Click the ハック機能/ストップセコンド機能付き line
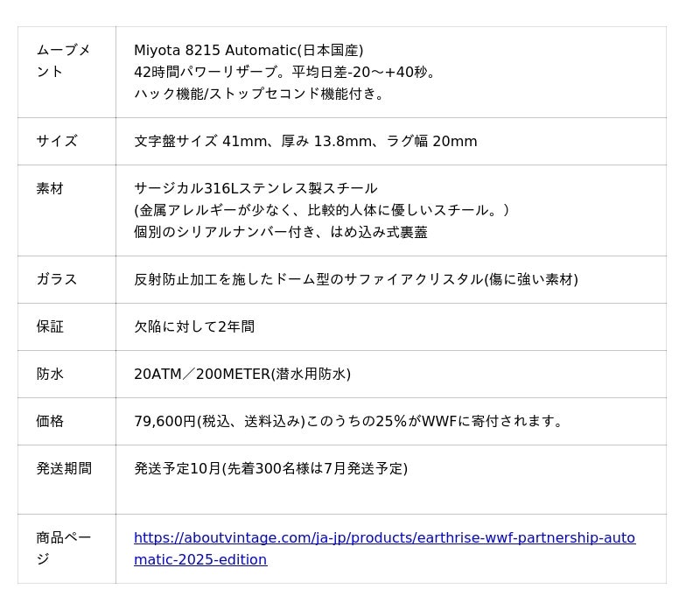 pyautogui.click(x=261, y=94)
